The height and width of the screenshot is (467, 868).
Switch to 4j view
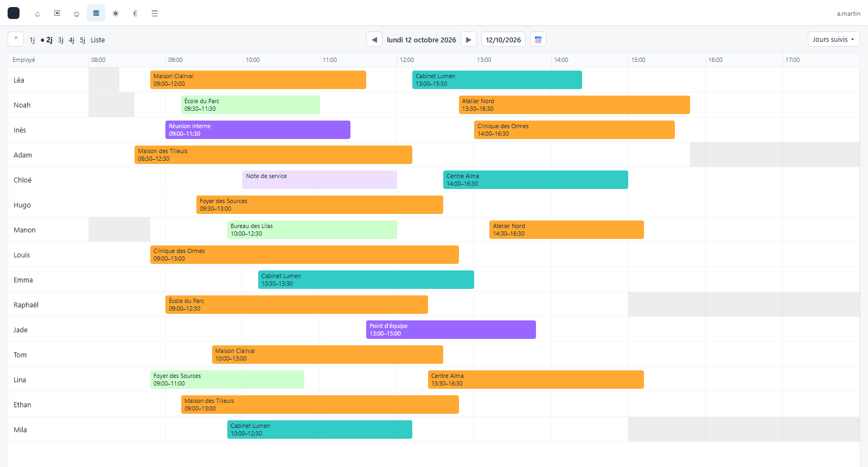[72, 40]
